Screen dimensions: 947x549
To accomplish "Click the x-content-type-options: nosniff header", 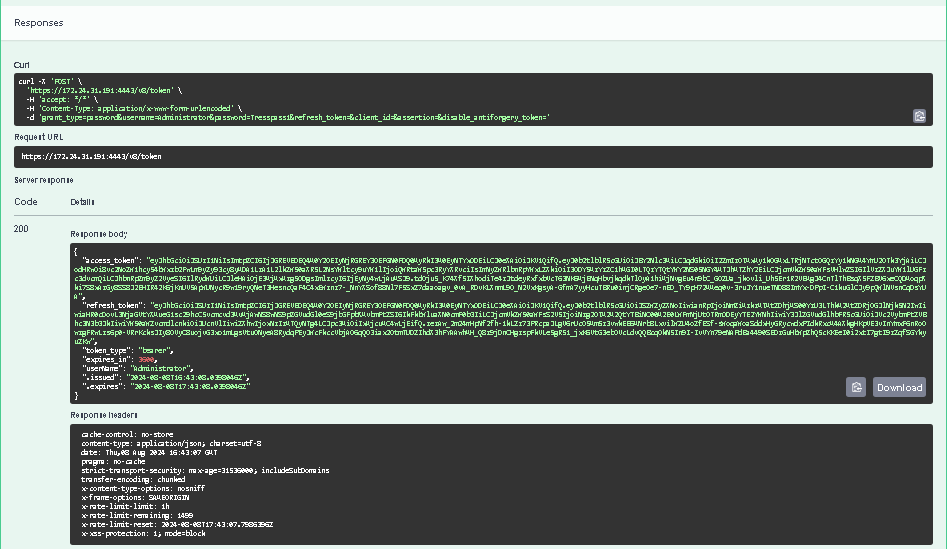I will (x=143, y=489).
